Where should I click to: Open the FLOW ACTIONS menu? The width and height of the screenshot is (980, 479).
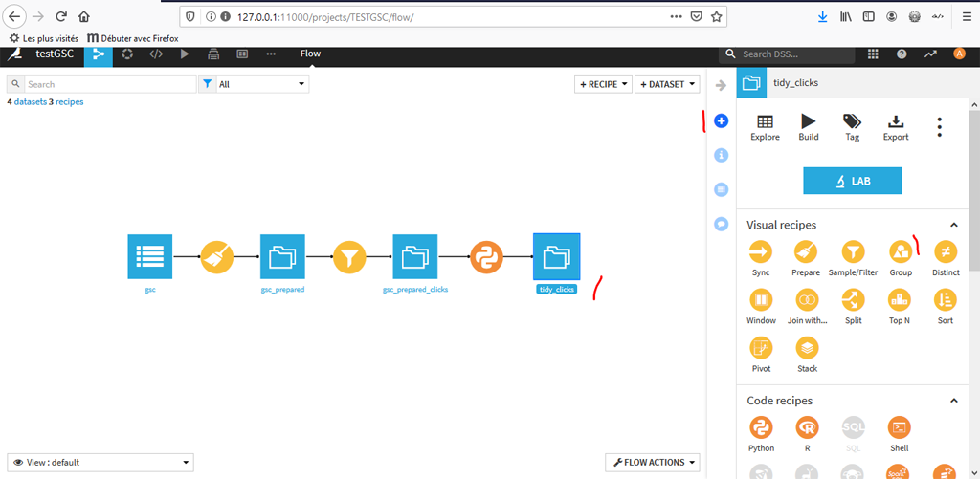point(653,463)
